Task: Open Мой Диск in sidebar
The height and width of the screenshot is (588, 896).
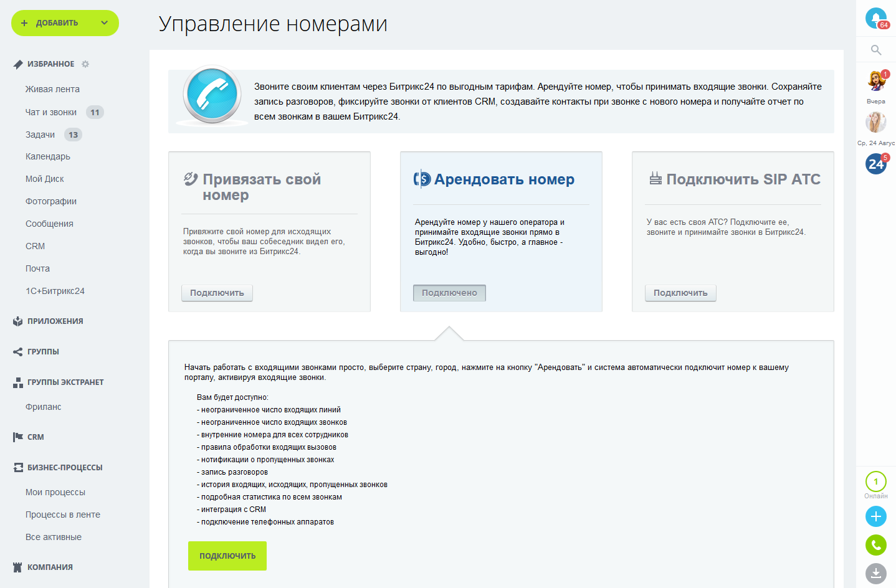Action: (x=45, y=179)
